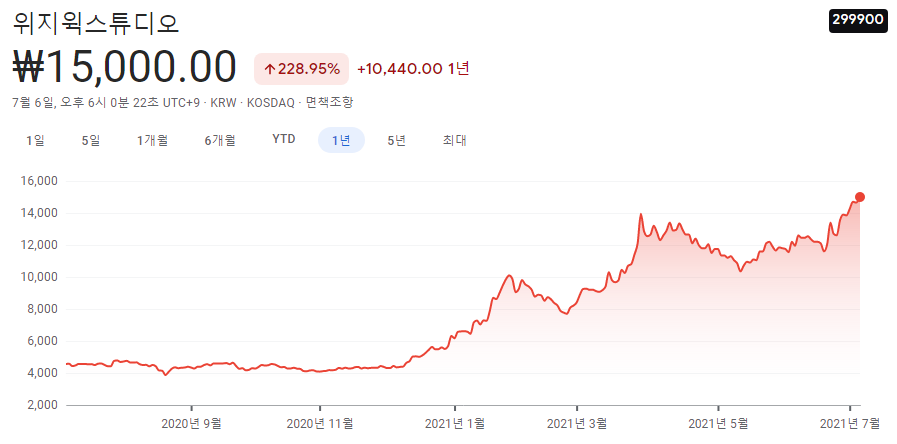Click the 위지윅스튜디오 stock title
The height and width of the screenshot is (444, 897).
(x=96, y=22)
